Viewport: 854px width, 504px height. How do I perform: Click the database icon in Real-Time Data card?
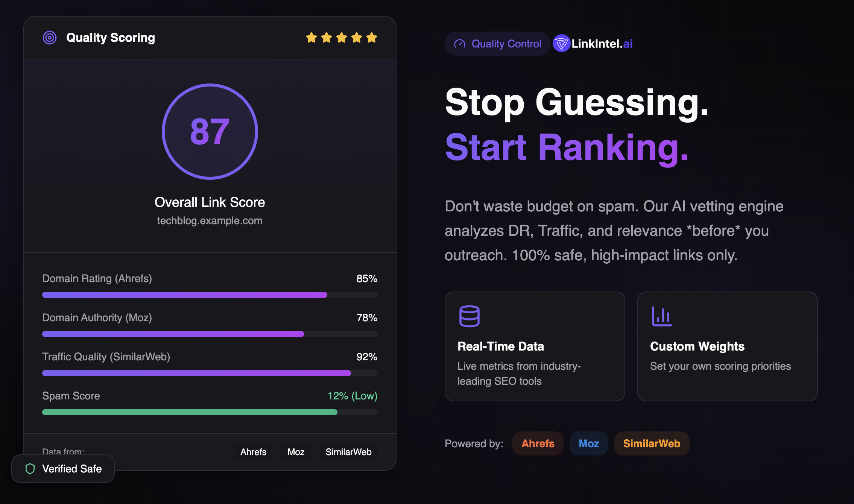pyautogui.click(x=469, y=316)
